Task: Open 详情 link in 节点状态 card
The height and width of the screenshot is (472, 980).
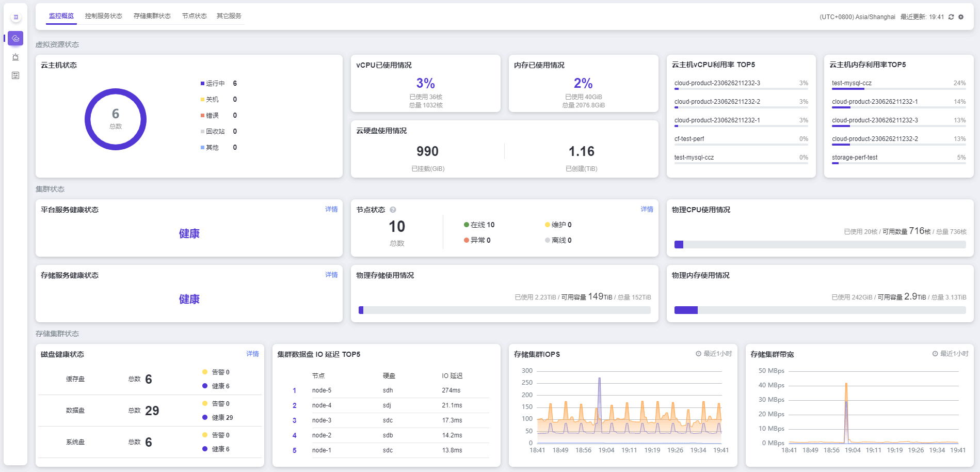Action: click(647, 209)
